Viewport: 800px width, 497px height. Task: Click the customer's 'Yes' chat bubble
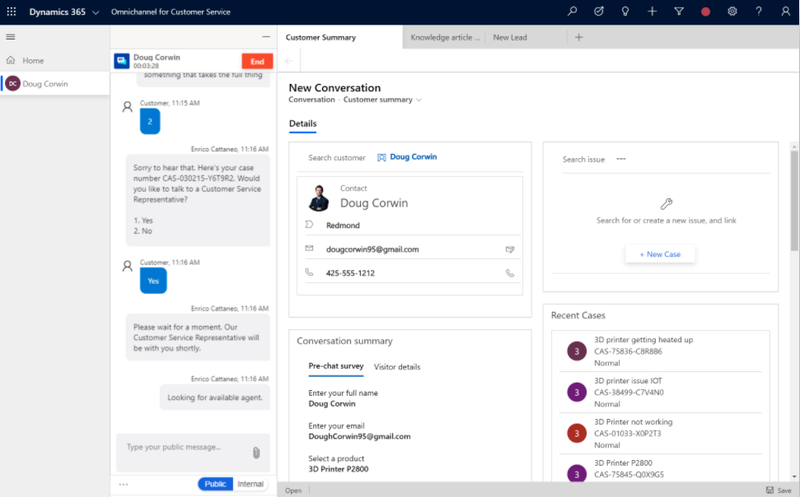pos(153,281)
